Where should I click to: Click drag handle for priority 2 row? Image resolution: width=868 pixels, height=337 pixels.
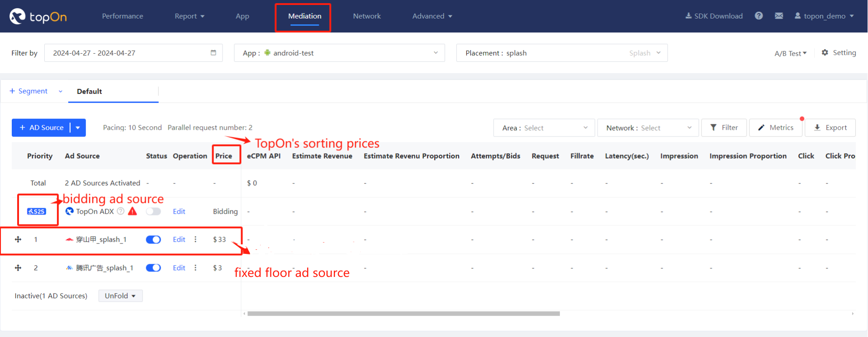click(18, 268)
